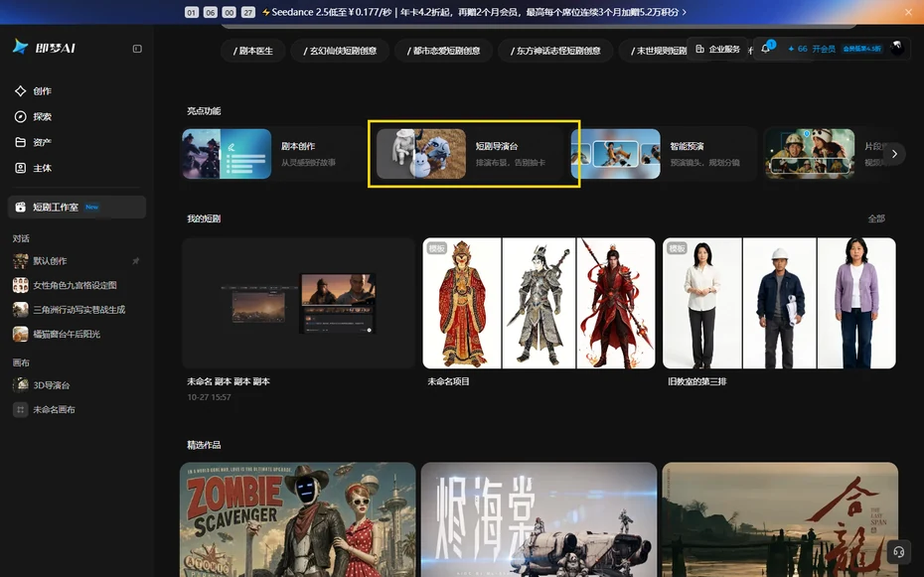Open the 合龙 featured work
924x577 pixels.
[780, 519]
